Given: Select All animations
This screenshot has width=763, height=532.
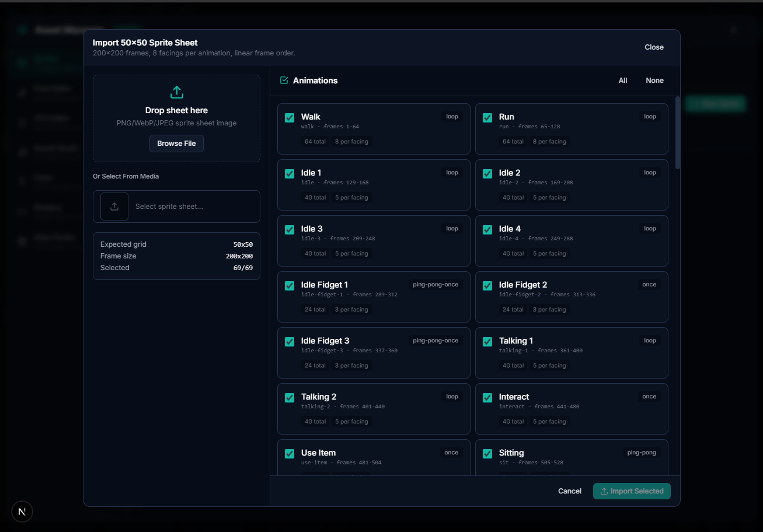Looking at the screenshot, I should pyautogui.click(x=623, y=80).
